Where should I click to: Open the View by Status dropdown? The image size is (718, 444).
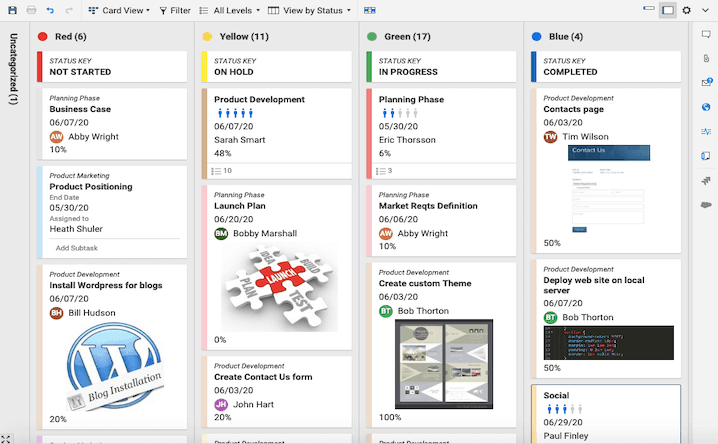(x=310, y=10)
